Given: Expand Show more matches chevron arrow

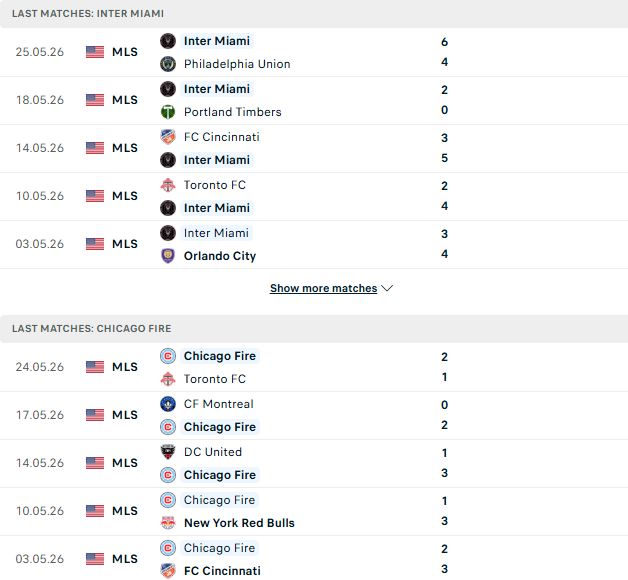Looking at the screenshot, I should coord(387,288).
